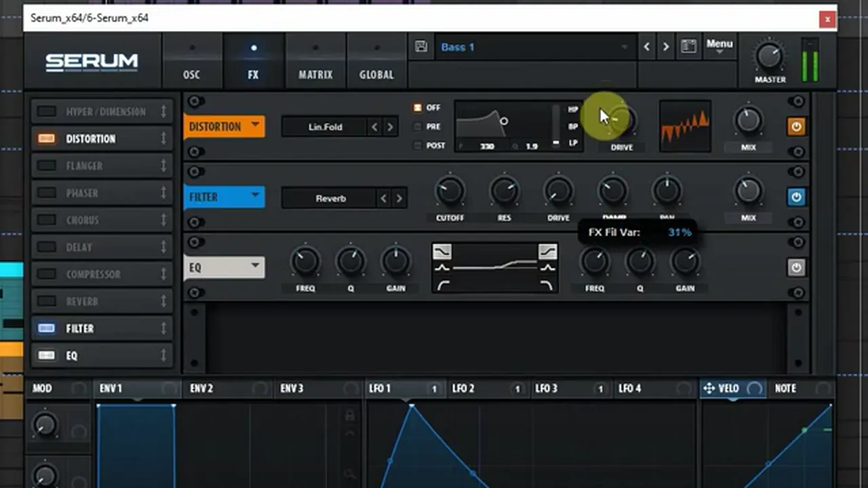Click the Velo move-arrows icon
Viewport: 868px width, 488px height.
click(709, 388)
